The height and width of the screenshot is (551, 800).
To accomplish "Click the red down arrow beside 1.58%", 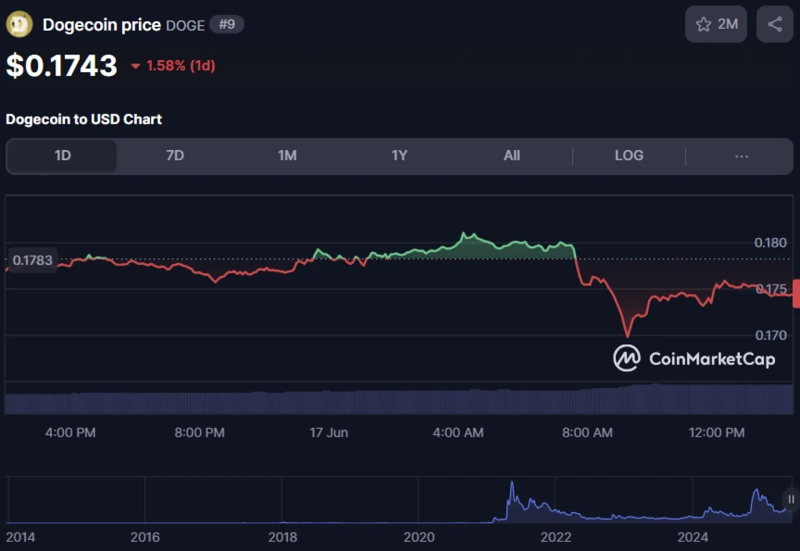I will [136, 67].
